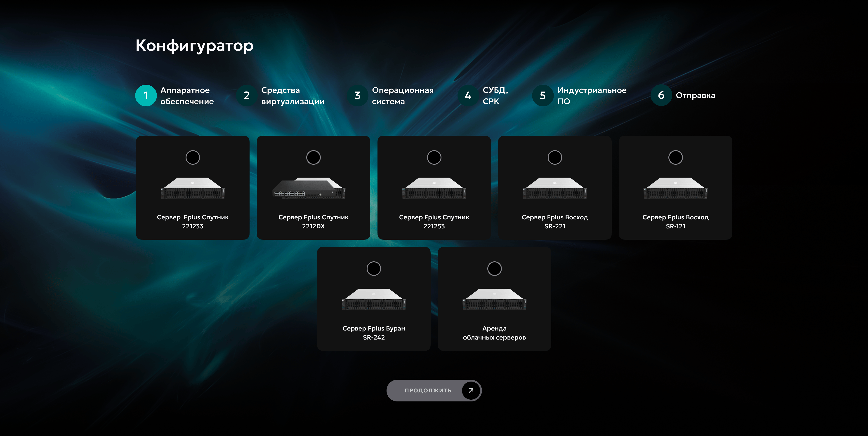Go to the Отправка step label
Viewport: 868px width, 436px height.
(695, 95)
